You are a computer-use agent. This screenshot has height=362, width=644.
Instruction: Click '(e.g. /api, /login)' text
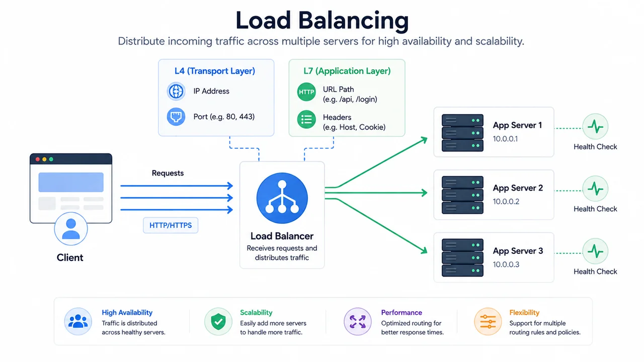tap(350, 99)
